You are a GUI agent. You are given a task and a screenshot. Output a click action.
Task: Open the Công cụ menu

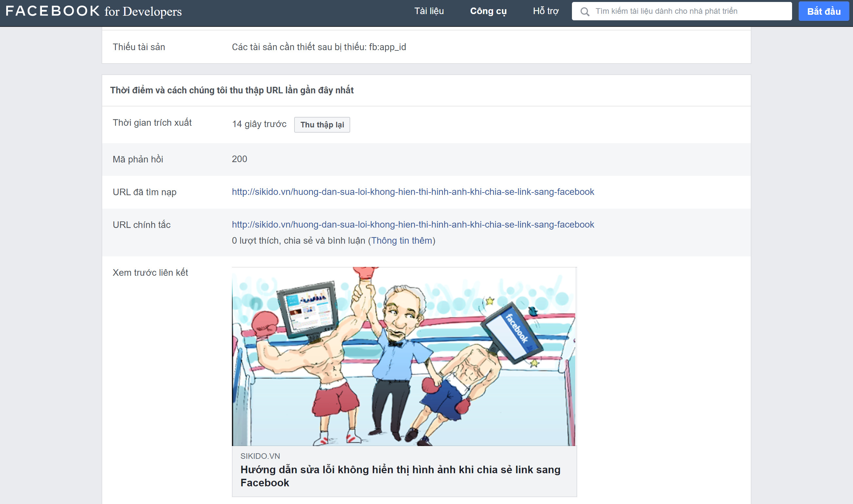pyautogui.click(x=488, y=11)
